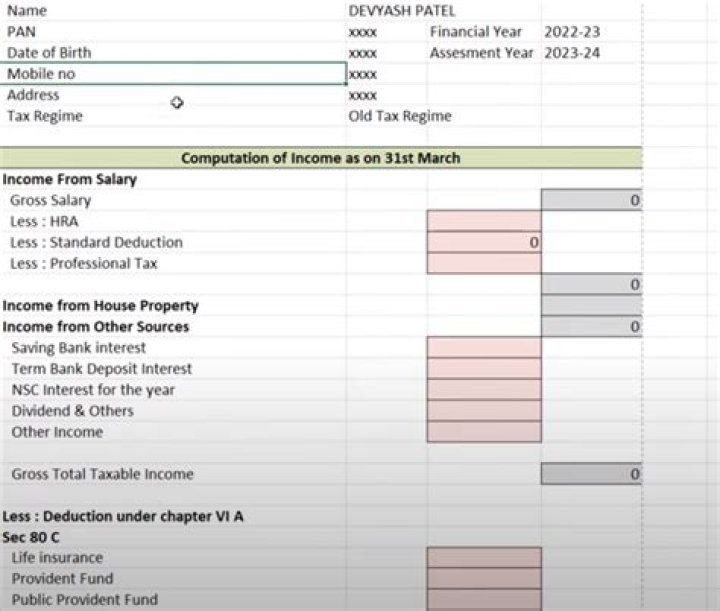Image resolution: width=720 pixels, height=611 pixels.
Task: Select the Professional Tax input cell
Action: pos(483,263)
